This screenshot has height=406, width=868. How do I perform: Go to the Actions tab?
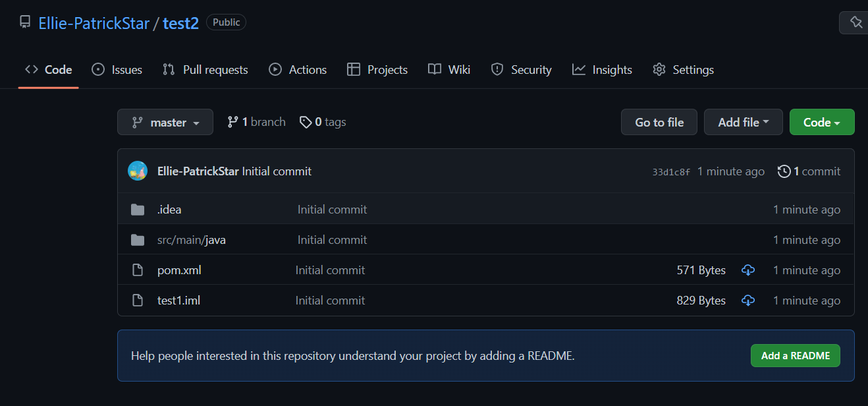298,69
